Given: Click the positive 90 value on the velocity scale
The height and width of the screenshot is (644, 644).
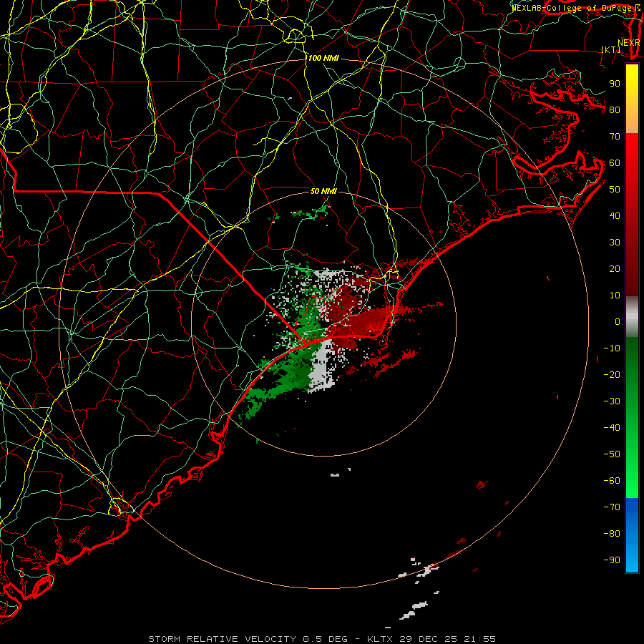Looking at the screenshot, I should click(x=615, y=84).
